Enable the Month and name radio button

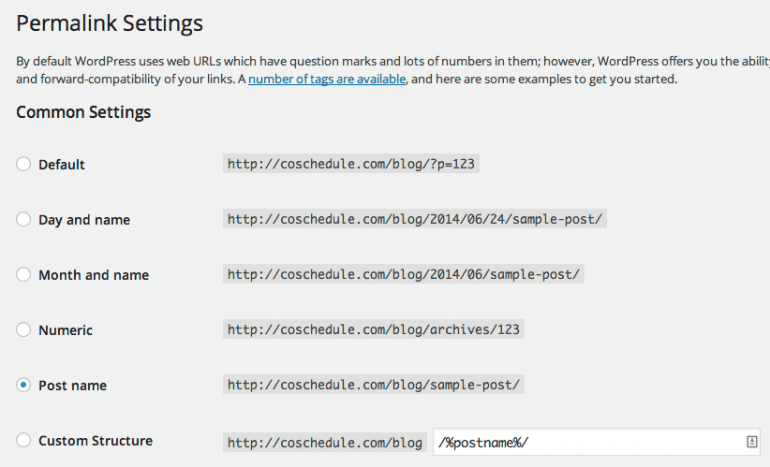pos(24,274)
